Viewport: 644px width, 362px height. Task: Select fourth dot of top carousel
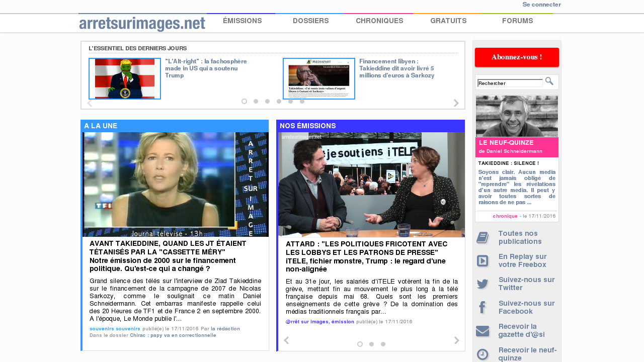point(279,101)
